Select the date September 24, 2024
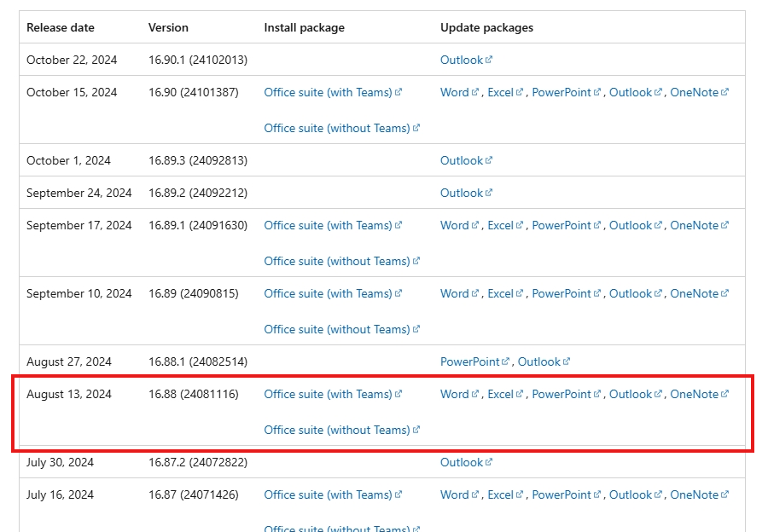The image size is (768, 532). tap(79, 193)
